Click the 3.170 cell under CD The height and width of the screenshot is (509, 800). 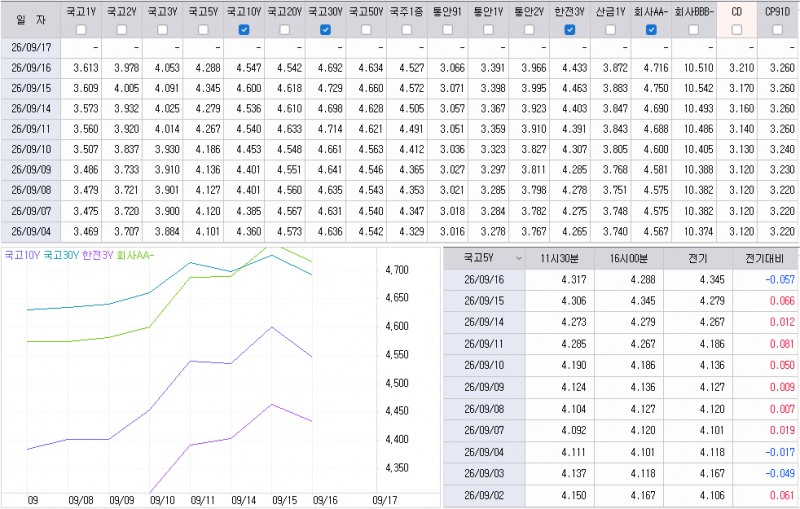point(741,88)
